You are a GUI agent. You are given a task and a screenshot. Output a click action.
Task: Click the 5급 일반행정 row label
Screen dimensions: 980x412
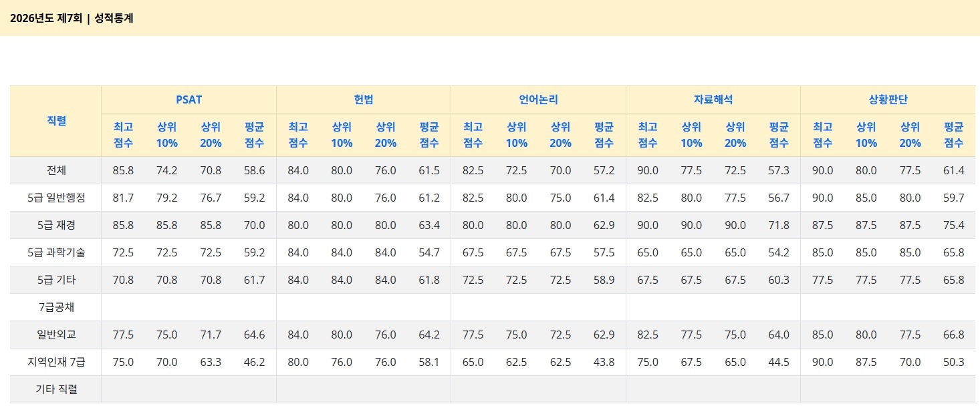56,198
